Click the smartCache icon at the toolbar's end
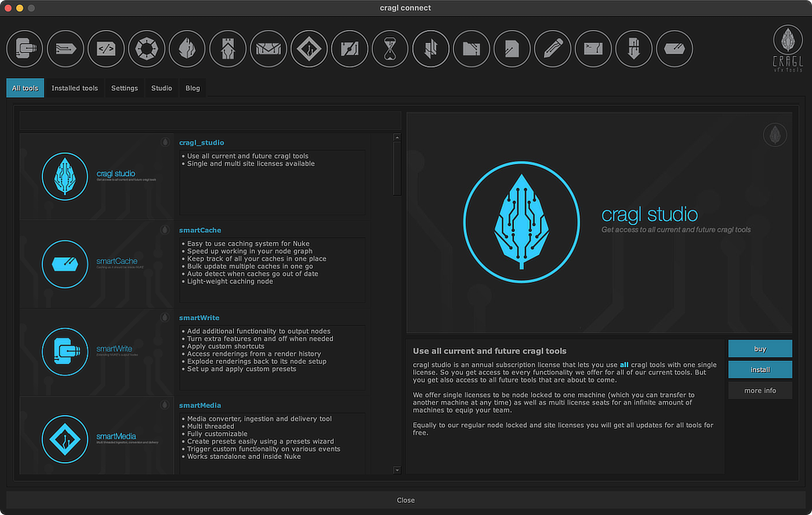 pyautogui.click(x=674, y=49)
